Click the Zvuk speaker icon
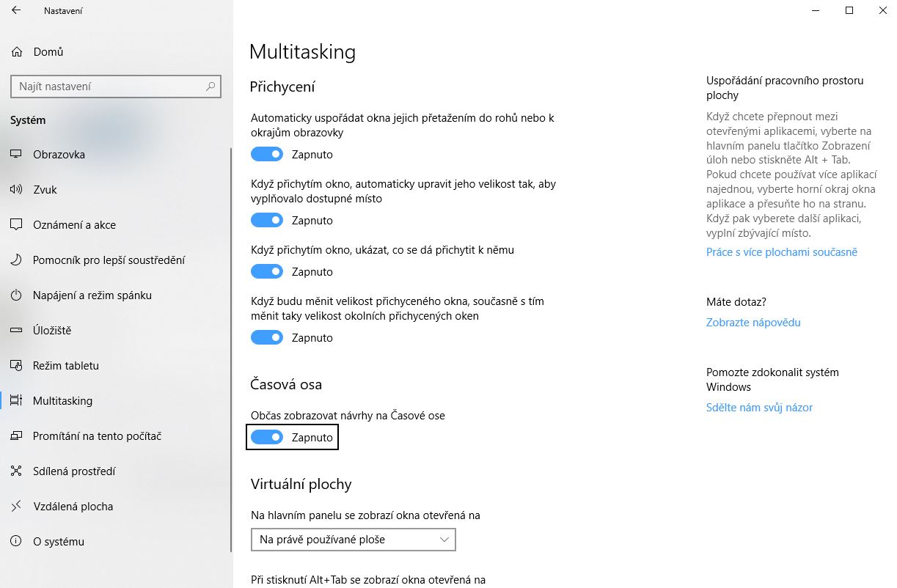Viewport: 897px width, 588px height. [x=17, y=190]
